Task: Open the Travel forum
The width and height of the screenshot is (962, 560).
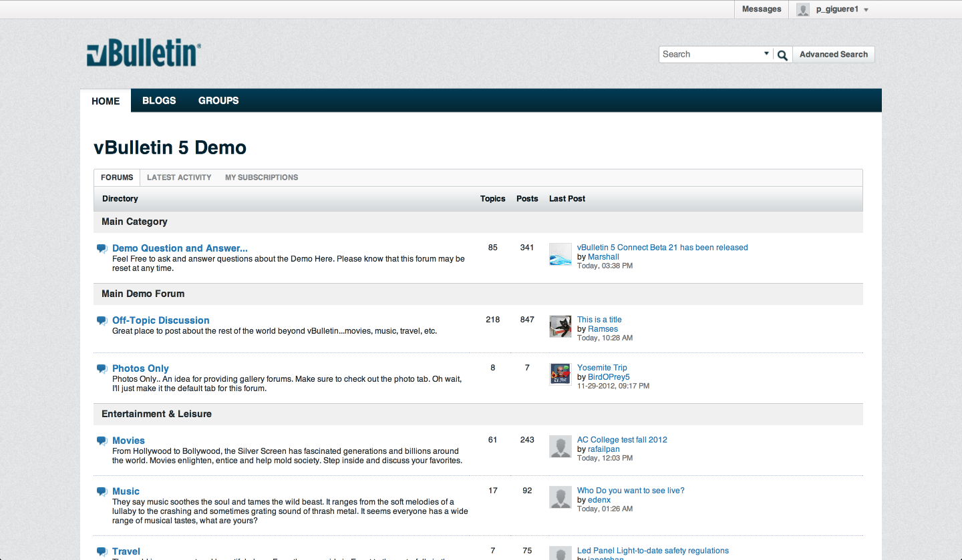Action: tap(126, 551)
